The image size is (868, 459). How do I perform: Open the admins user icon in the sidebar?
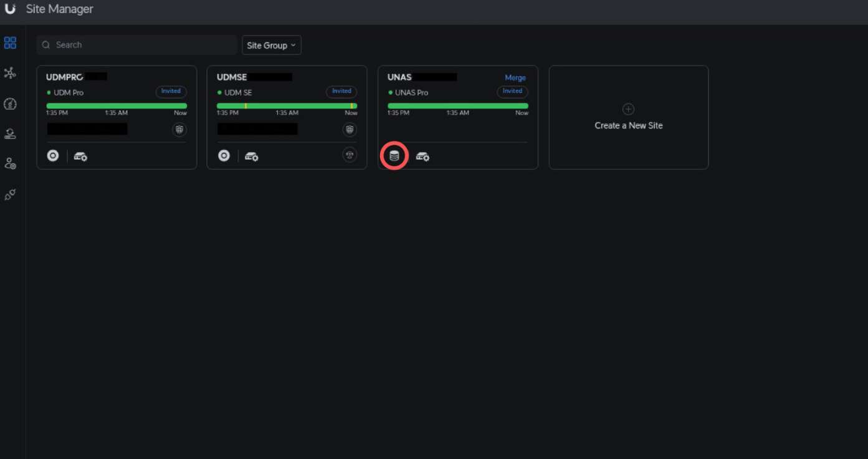point(10,163)
